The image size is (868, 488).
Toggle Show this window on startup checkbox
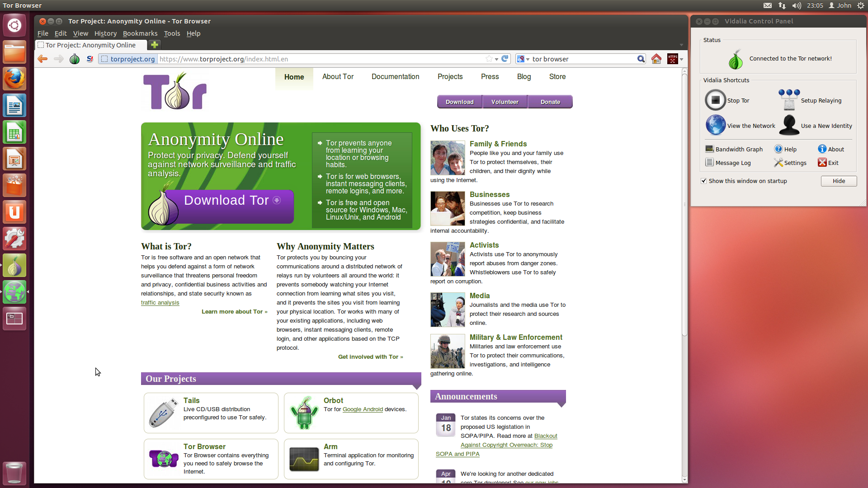coord(704,181)
